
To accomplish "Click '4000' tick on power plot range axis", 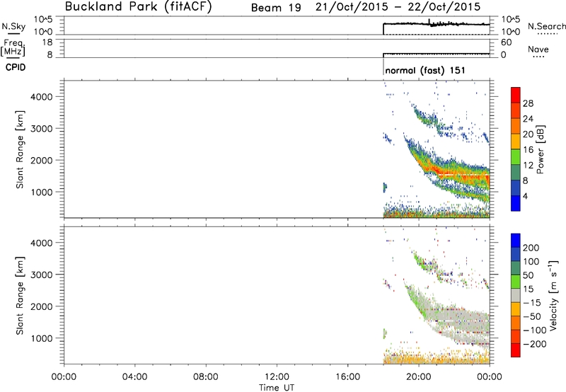I will [42, 97].
